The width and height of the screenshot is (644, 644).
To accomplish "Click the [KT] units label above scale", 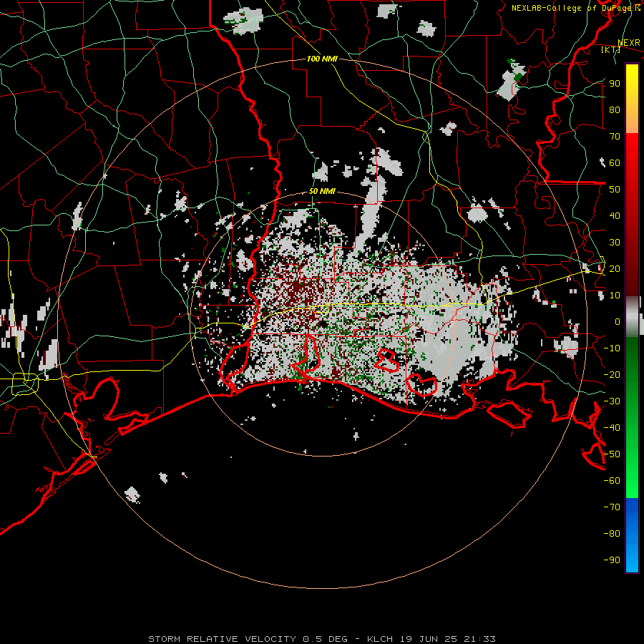I will (610, 49).
